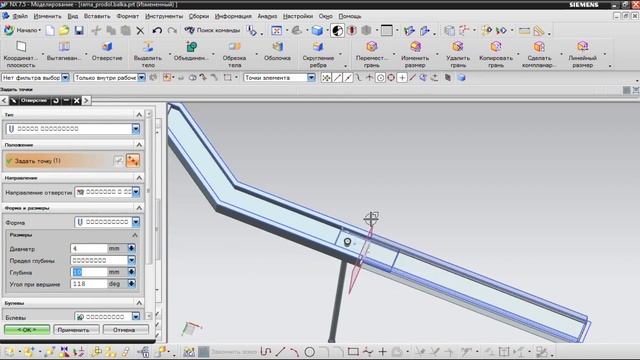Screen dimensions: 640x360
Task: Delete selection with the X icon
Action: (x=140, y=31)
